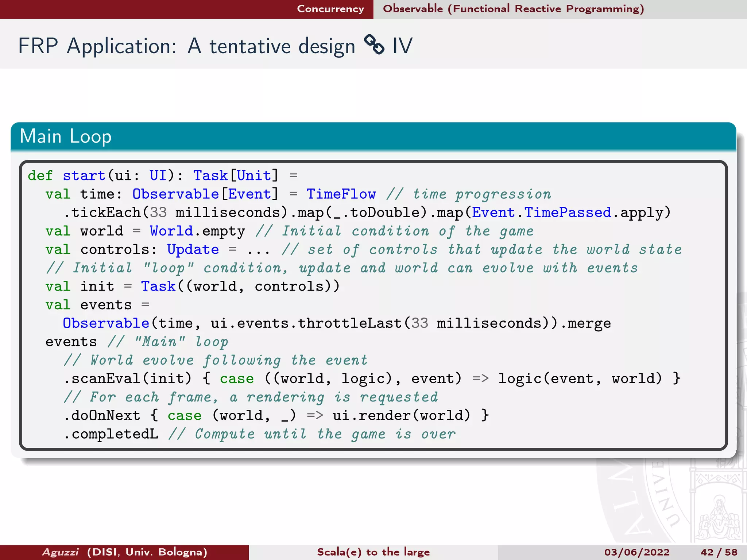Click the Main Loop block title
747x560 pixels.
(66, 136)
